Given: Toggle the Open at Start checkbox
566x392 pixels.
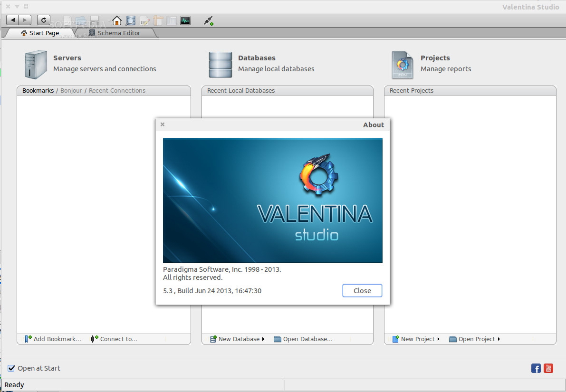Looking at the screenshot, I should tap(12, 368).
